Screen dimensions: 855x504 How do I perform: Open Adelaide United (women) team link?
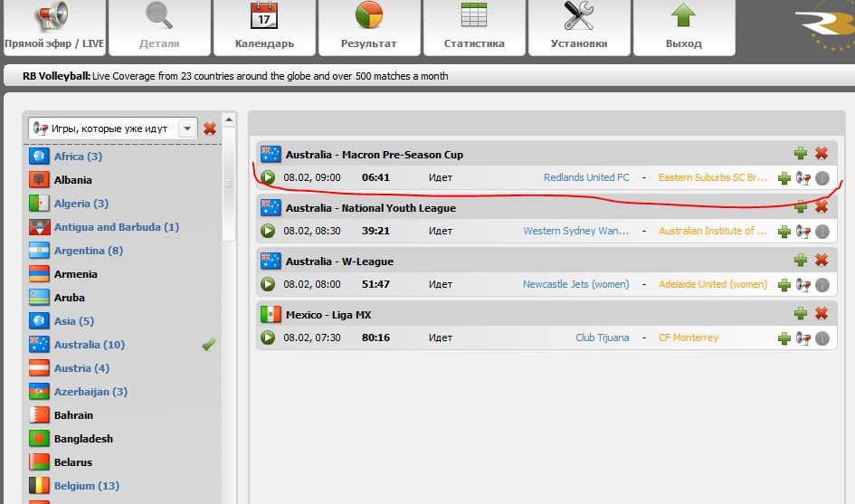coord(713,284)
